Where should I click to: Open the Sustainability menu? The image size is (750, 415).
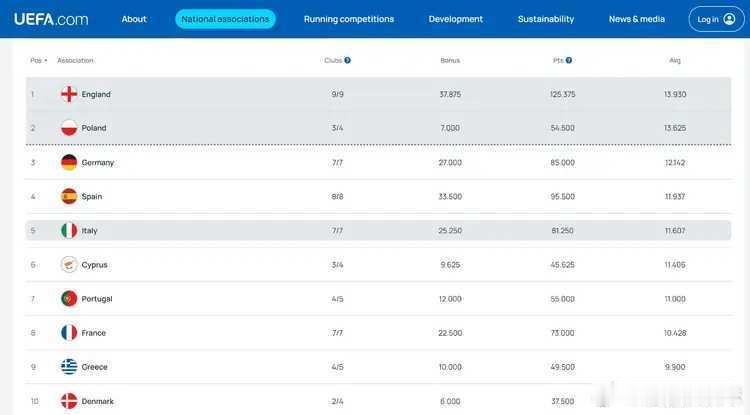pos(546,19)
